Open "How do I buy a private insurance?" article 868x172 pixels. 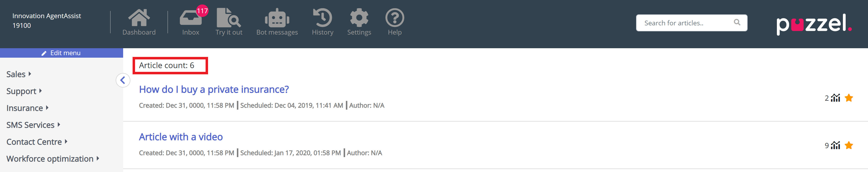(214, 89)
